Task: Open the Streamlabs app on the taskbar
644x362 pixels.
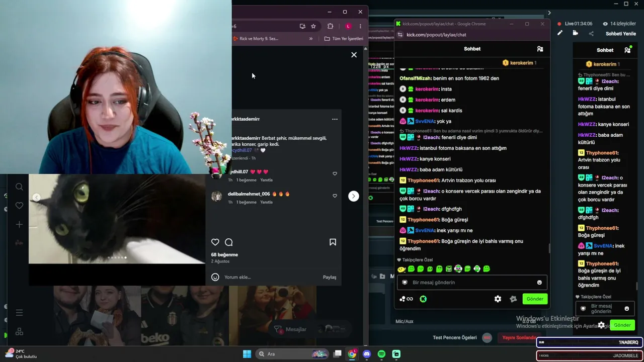Action: pos(396,354)
